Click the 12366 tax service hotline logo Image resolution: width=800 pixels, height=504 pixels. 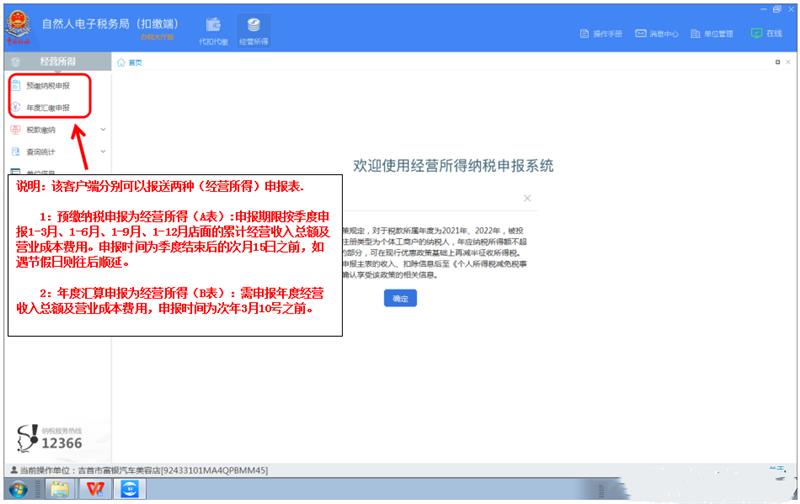click(x=49, y=438)
